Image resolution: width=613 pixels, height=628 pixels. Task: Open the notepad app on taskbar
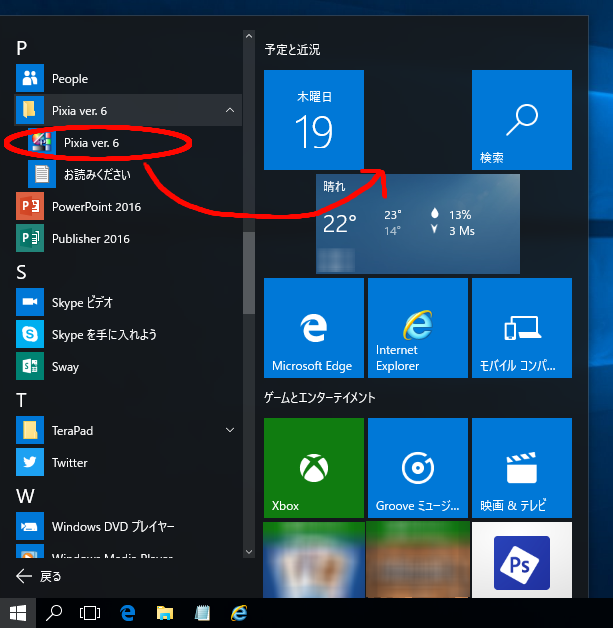(x=202, y=613)
